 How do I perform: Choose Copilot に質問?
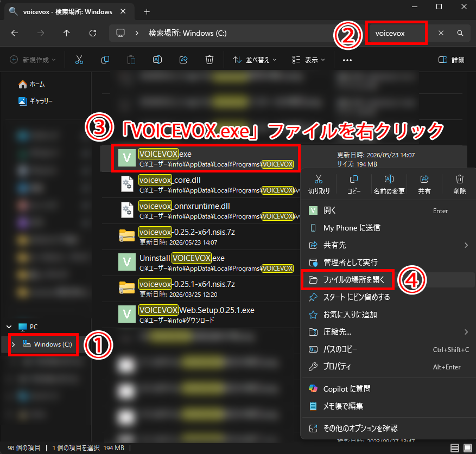tap(388, 389)
